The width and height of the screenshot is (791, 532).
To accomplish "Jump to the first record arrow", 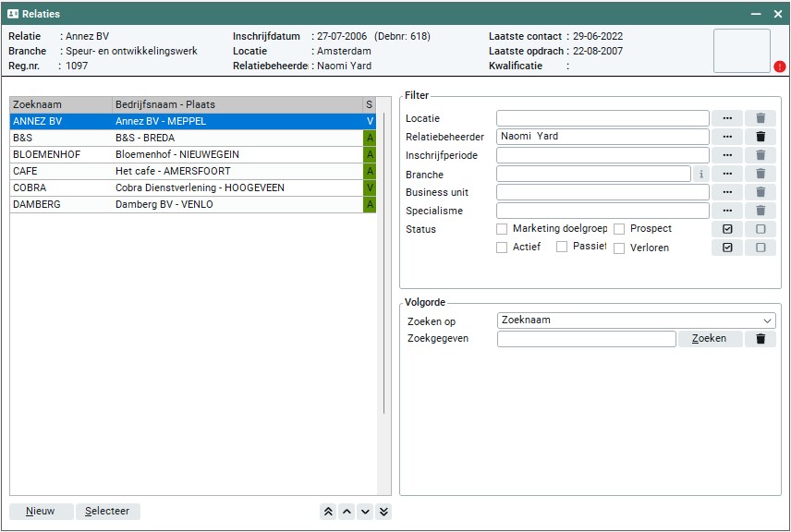I will [x=328, y=512].
